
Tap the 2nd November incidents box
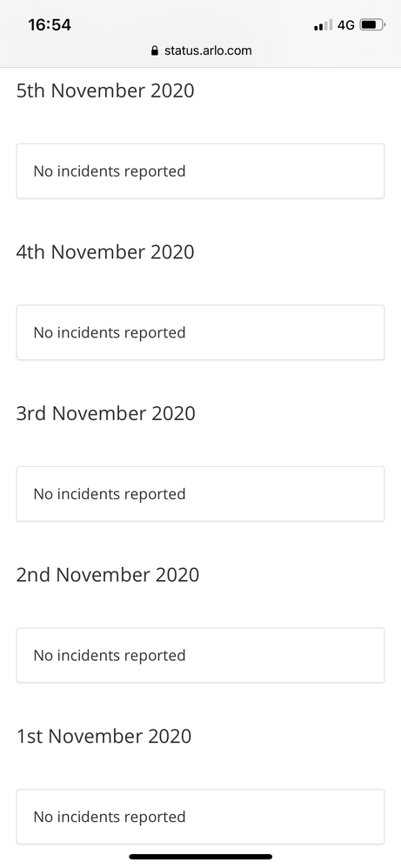(200, 656)
